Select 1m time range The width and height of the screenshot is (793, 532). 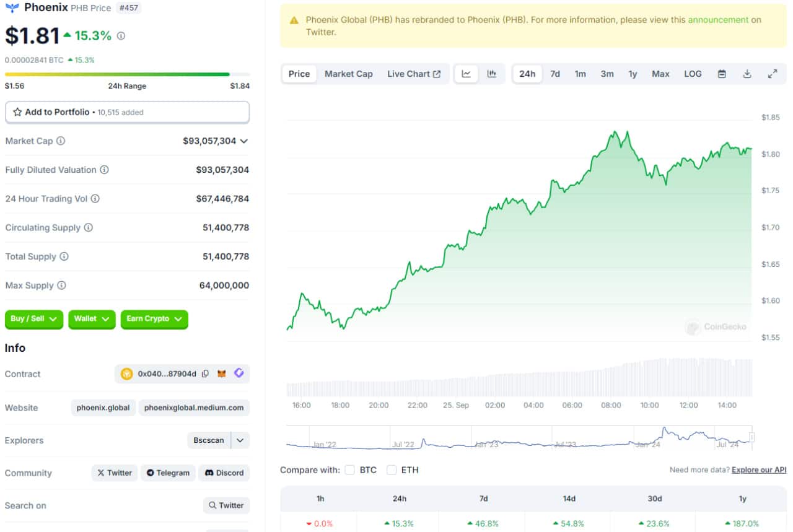pyautogui.click(x=580, y=74)
